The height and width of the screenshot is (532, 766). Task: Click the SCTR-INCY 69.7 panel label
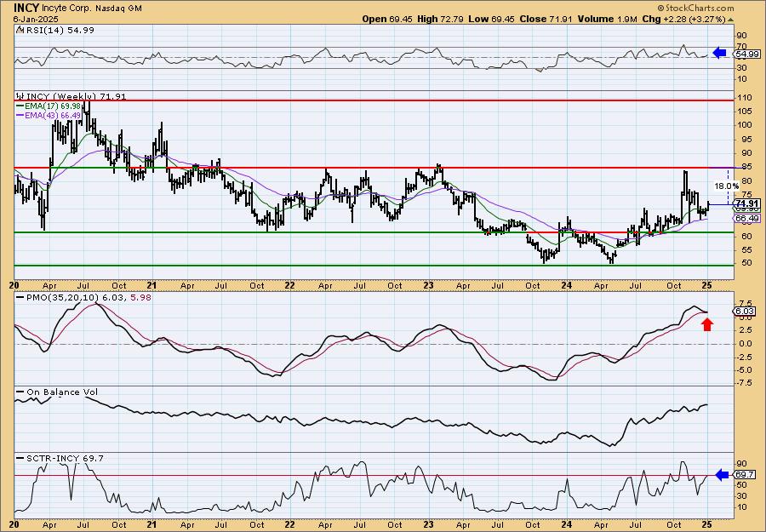(x=65, y=458)
